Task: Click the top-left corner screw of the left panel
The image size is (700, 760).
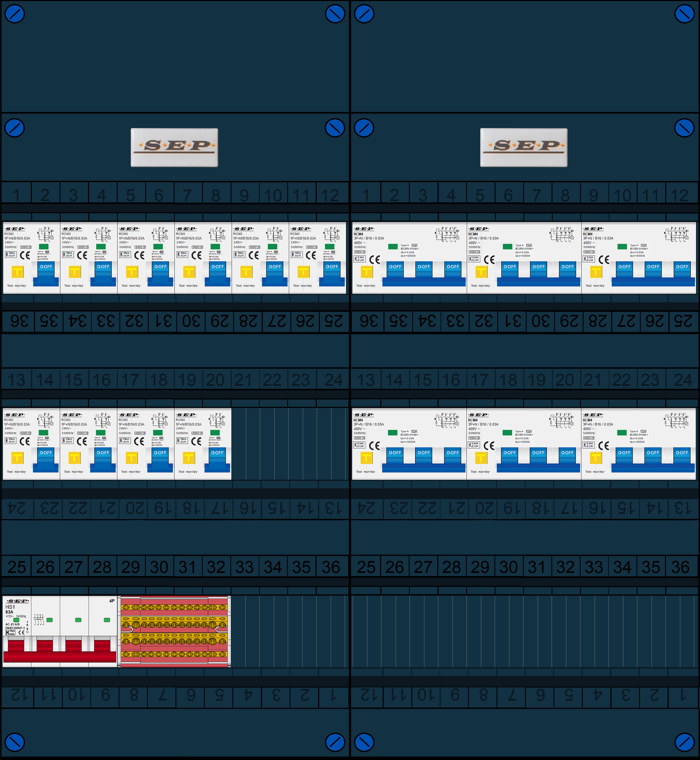Action: [x=14, y=14]
